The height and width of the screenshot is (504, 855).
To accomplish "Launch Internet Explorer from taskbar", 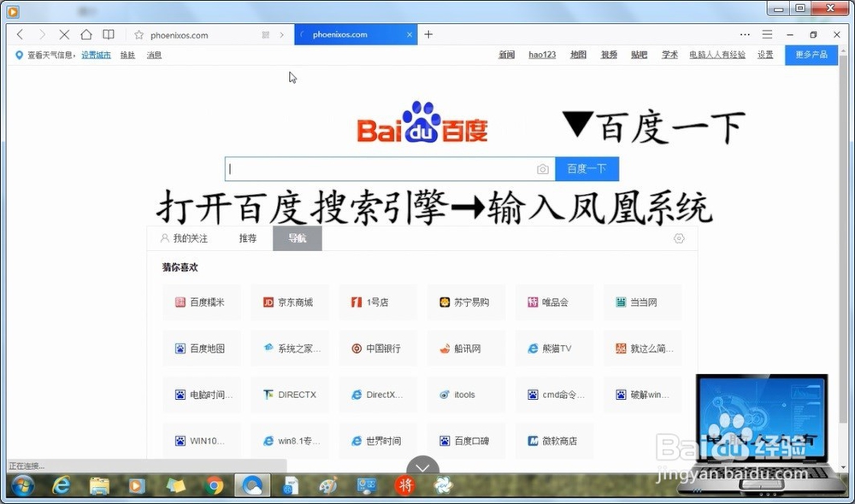I will coord(61,485).
